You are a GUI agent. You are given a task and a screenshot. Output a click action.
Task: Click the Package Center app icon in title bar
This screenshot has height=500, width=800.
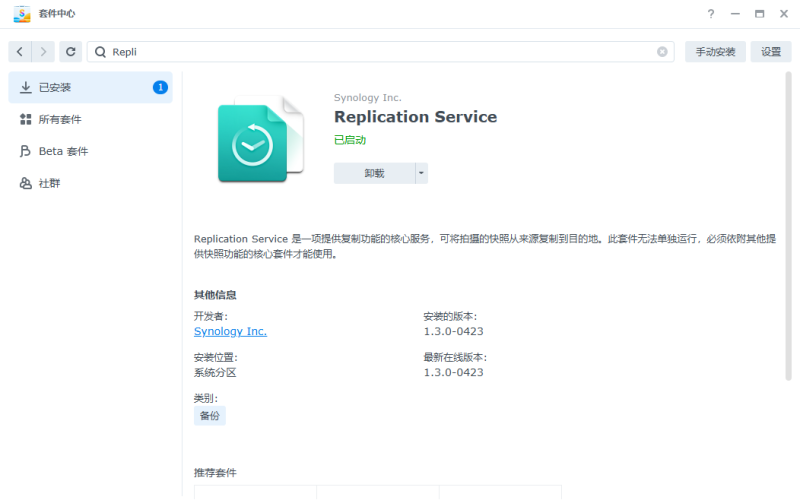(x=22, y=14)
